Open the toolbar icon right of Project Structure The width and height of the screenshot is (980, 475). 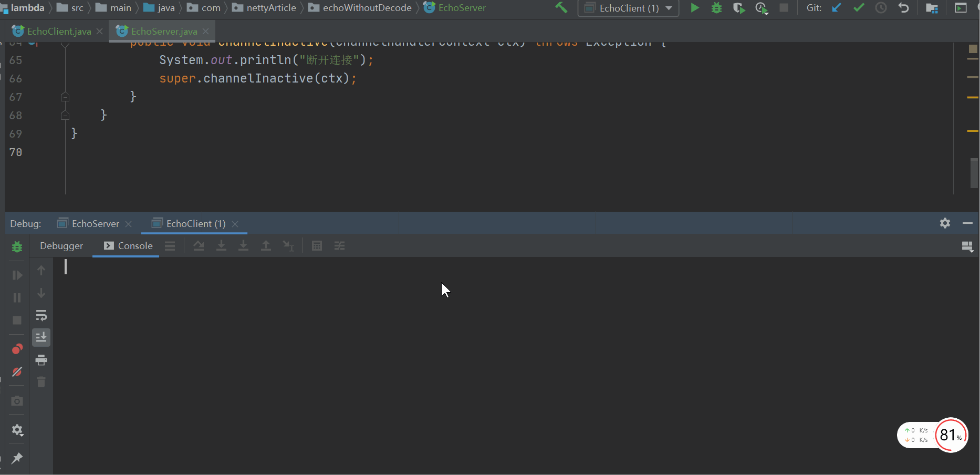(961, 8)
